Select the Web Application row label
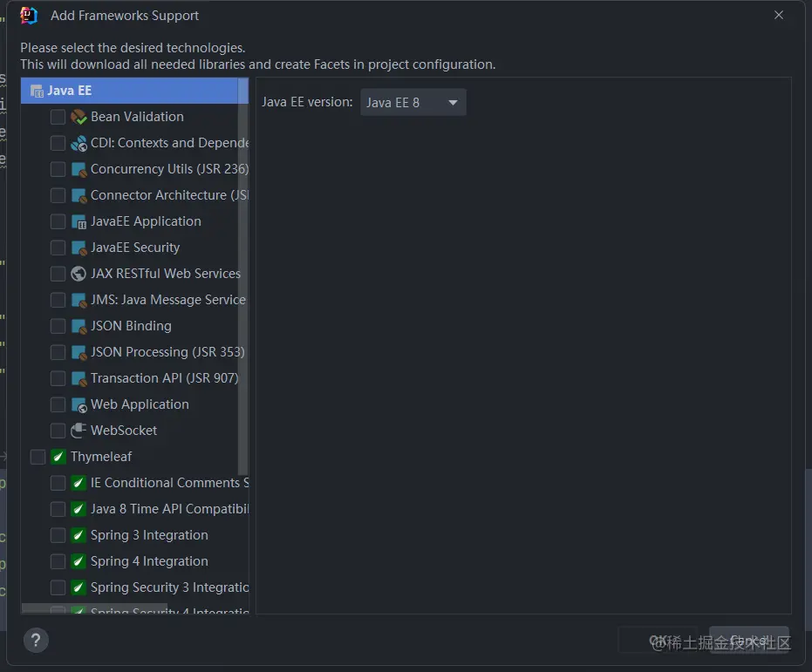 [140, 404]
